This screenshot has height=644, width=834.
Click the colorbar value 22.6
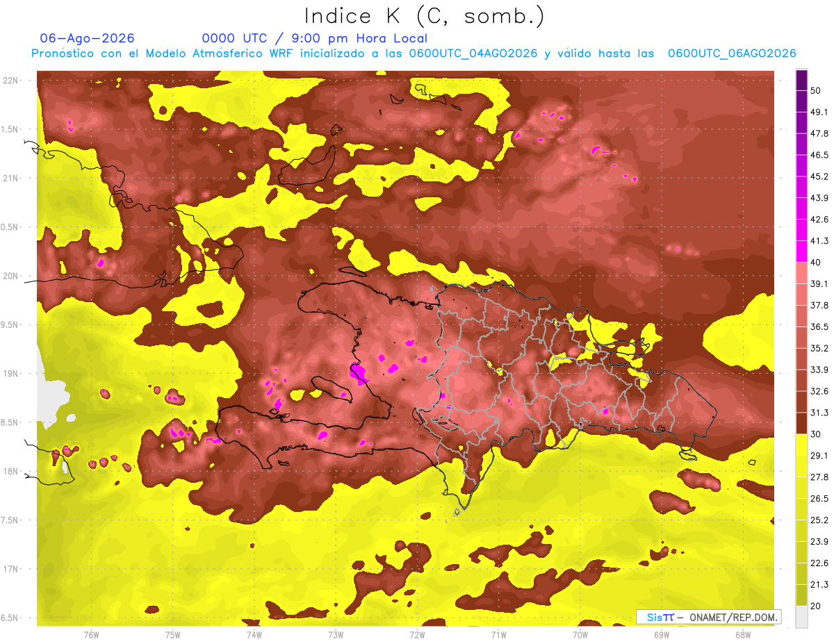pyautogui.click(x=819, y=563)
